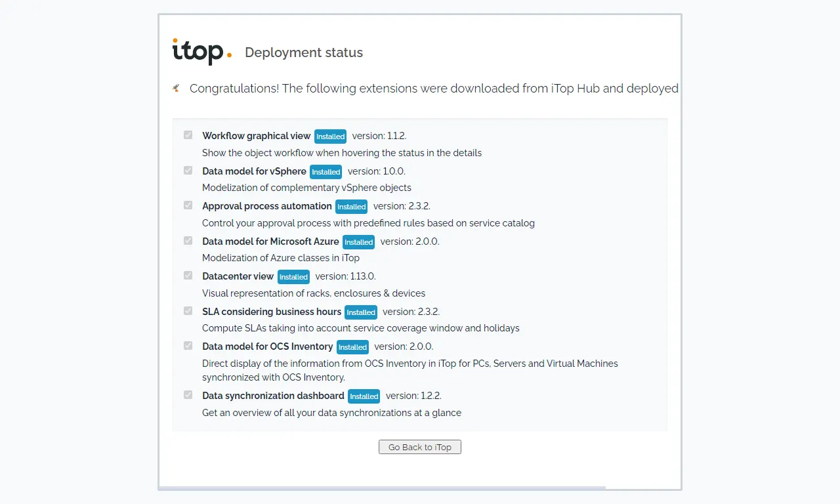The height and width of the screenshot is (504, 840).
Task: Click the Get an overview of data synchronizations text
Action: click(x=331, y=413)
